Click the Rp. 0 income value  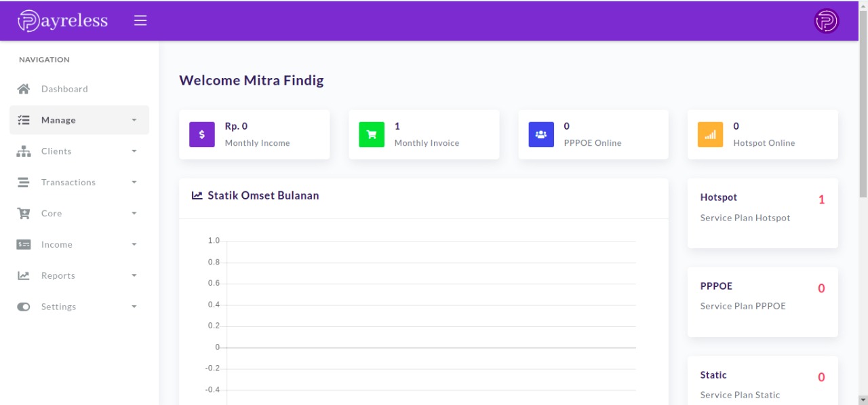pos(236,126)
